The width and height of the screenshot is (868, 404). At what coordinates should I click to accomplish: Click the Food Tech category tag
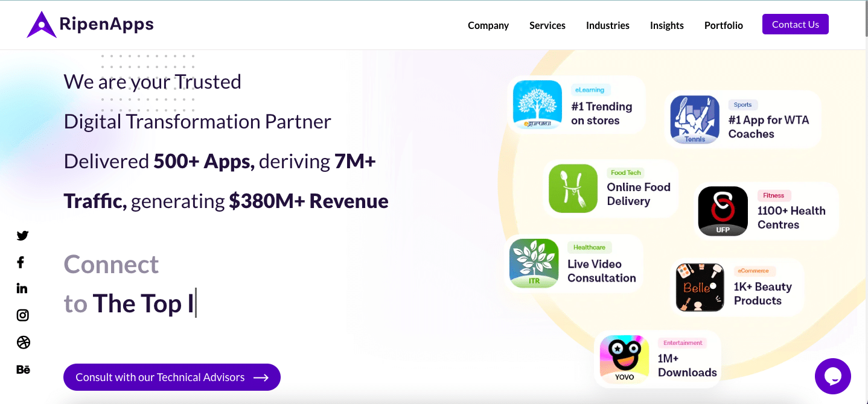pyautogui.click(x=626, y=172)
